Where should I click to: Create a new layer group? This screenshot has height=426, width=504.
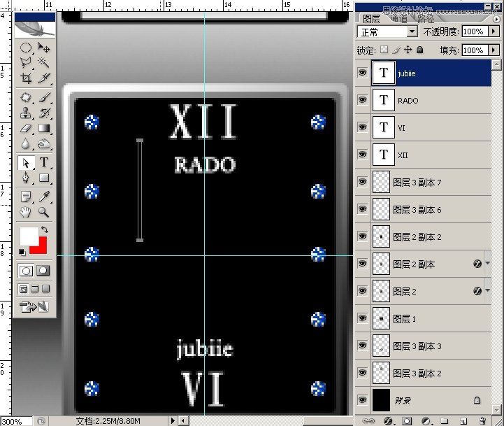click(x=444, y=420)
